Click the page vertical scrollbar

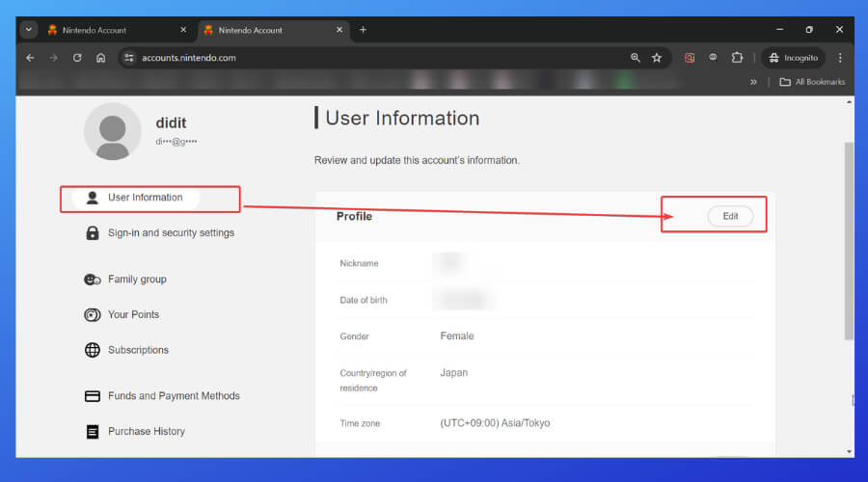[848, 241]
